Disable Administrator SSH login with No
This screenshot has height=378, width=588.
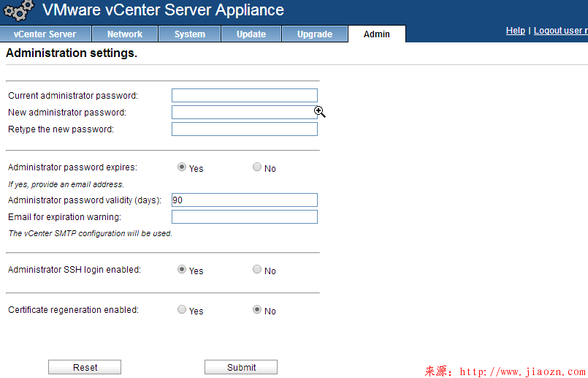[257, 270]
